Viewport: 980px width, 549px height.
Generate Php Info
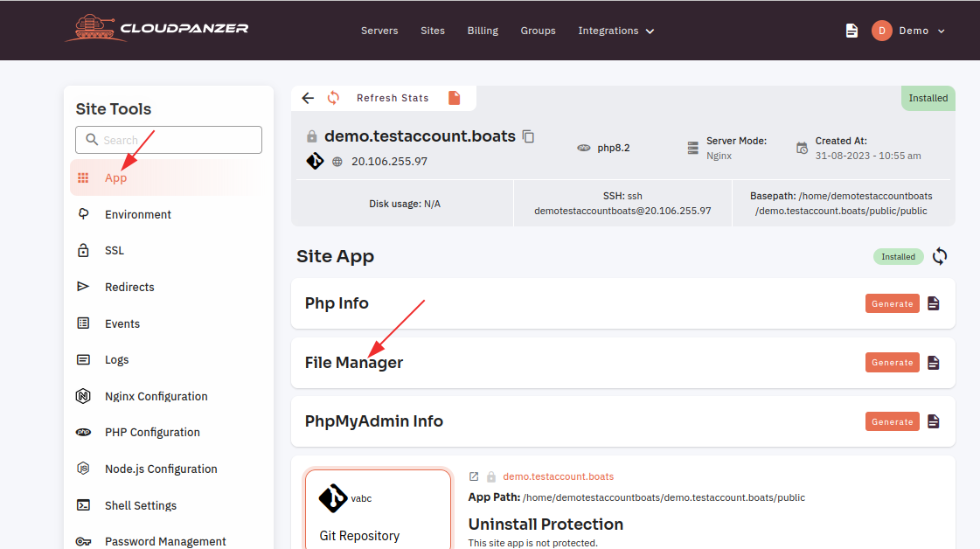click(892, 303)
